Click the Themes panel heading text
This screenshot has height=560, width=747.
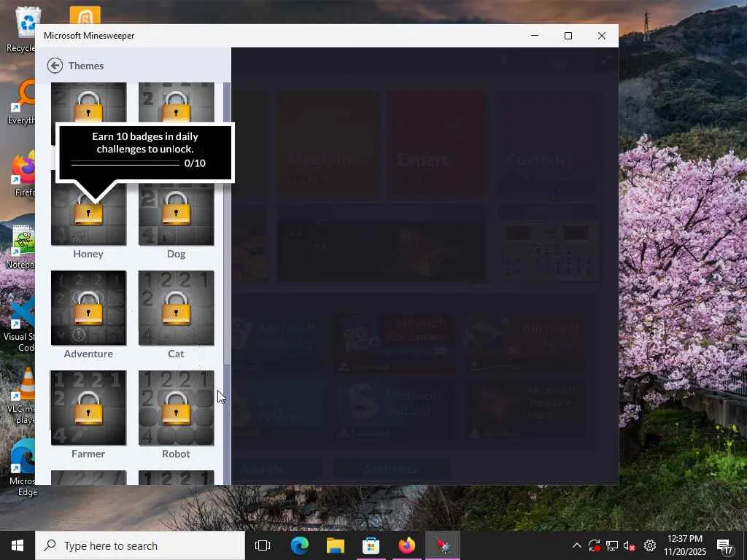[86, 66]
